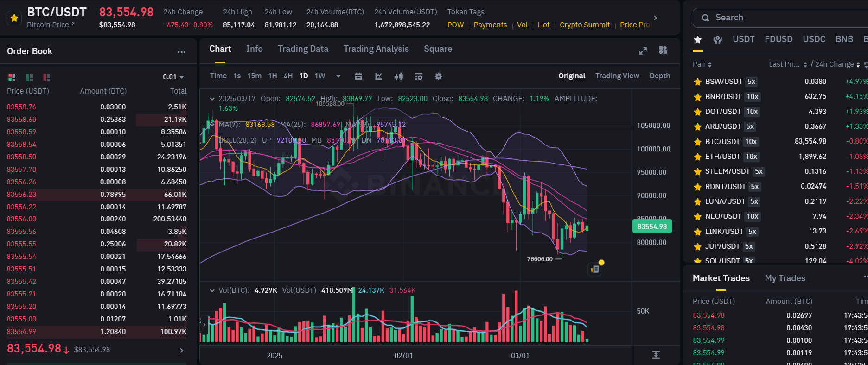The height and width of the screenshot is (365, 868).
Task: Expand the volume pane side arrow
Action: point(204,325)
